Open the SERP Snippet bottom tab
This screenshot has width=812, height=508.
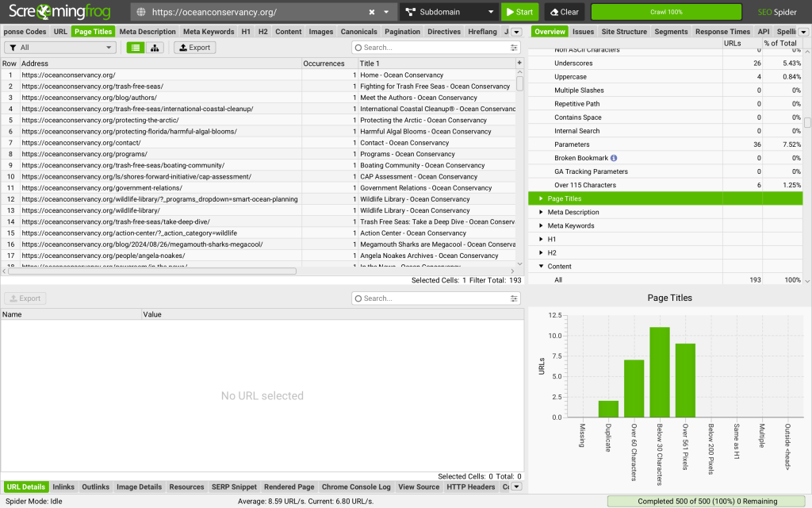[x=234, y=487]
